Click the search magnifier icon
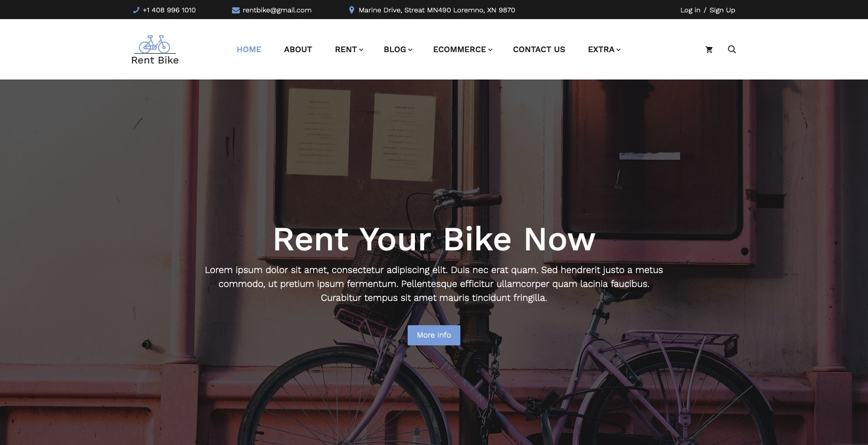Image resolution: width=868 pixels, height=445 pixels. pos(732,50)
